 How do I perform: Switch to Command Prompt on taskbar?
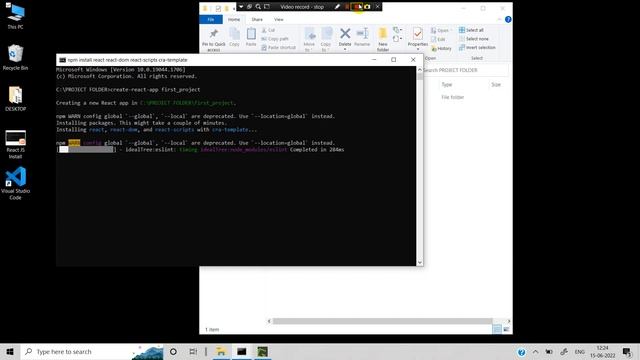[x=242, y=352]
